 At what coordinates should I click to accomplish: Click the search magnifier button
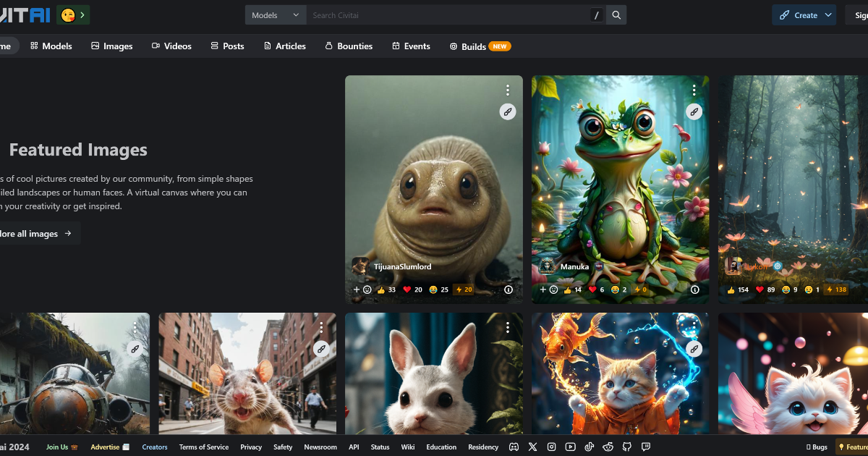[x=616, y=15]
